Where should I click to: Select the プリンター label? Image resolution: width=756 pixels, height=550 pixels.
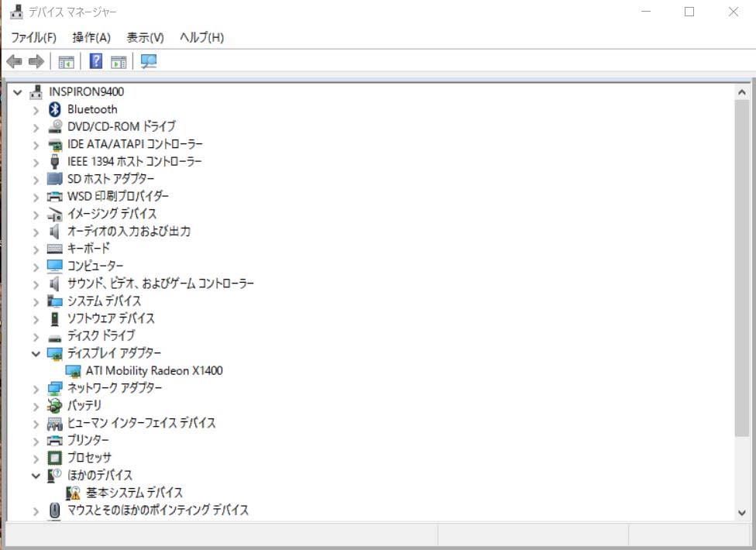click(x=88, y=440)
